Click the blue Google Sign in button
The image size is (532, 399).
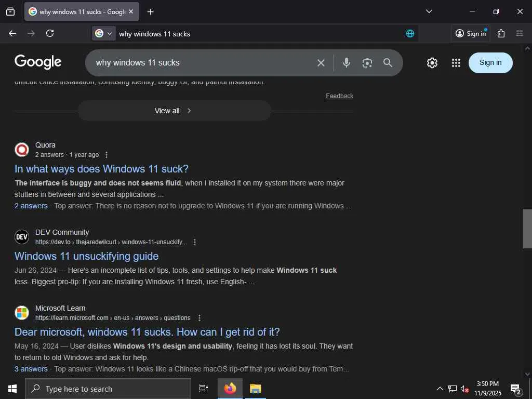tap(490, 63)
